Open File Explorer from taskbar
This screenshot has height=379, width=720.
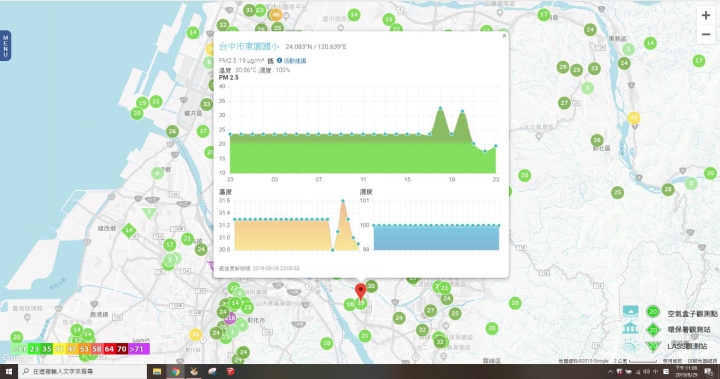(157, 371)
